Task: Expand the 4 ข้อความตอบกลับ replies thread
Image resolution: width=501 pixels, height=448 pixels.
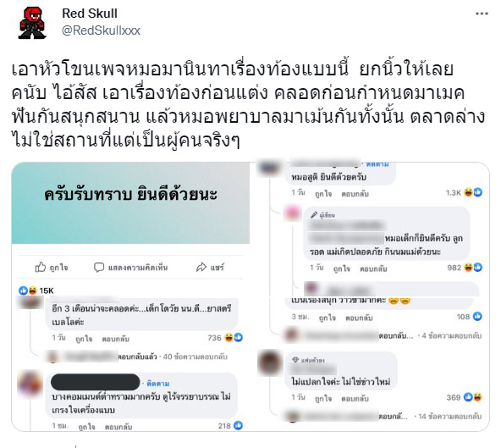Action: pyautogui.click(x=451, y=335)
